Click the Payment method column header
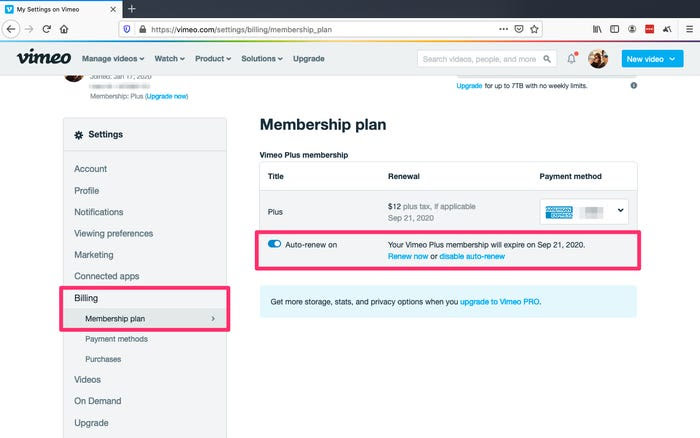Screen dimensions: 700x438 [570, 176]
